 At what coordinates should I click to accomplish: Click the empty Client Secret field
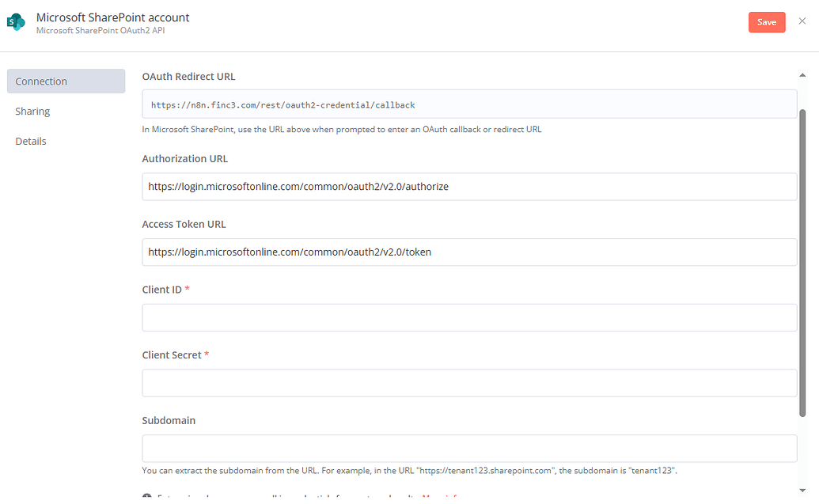469,383
